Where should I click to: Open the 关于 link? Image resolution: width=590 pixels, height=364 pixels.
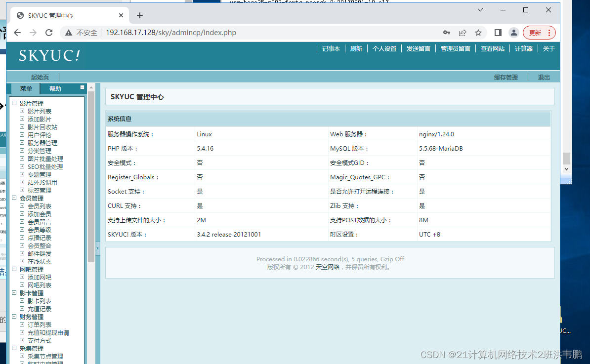coord(548,48)
